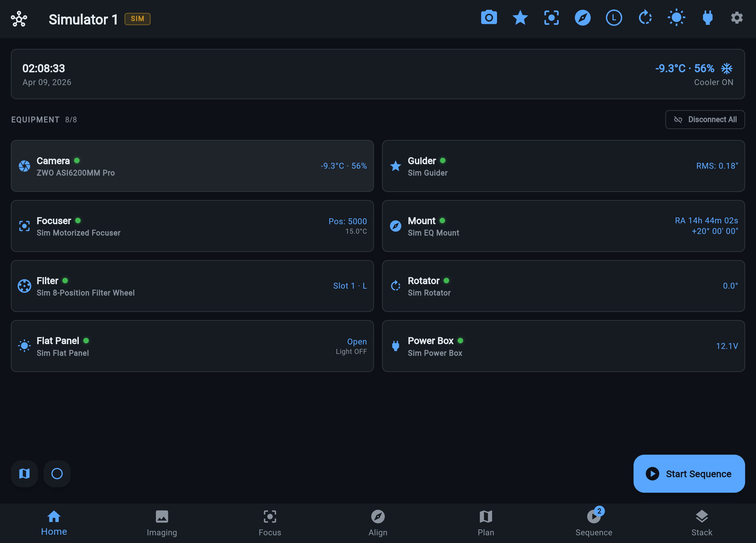Click the +20° 00' 00" declination value
The image size is (756, 543).
pos(715,231)
